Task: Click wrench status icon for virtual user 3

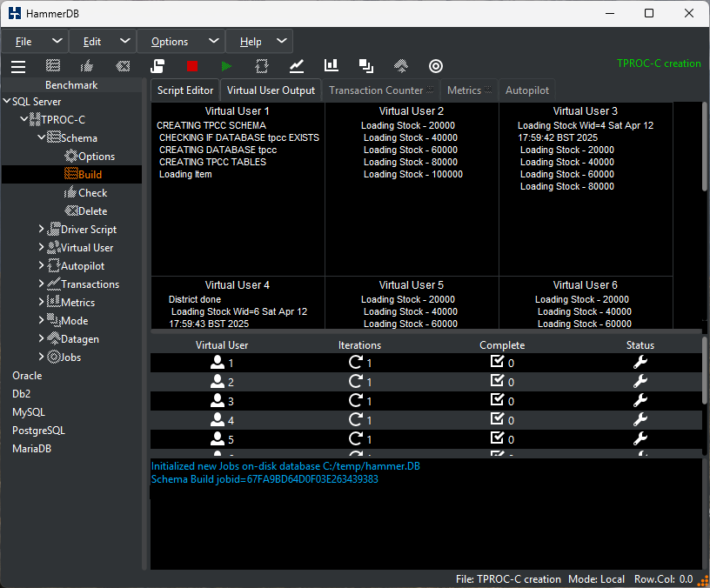Action: 640,400
